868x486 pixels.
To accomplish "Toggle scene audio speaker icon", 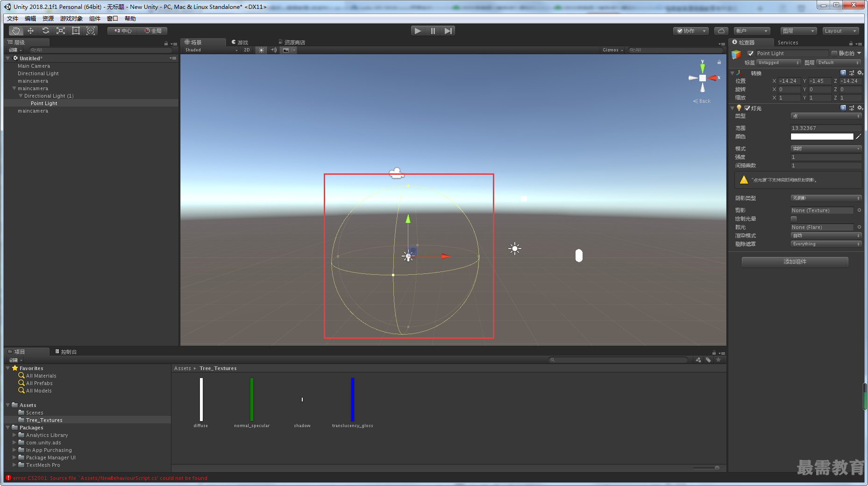I will click(274, 50).
